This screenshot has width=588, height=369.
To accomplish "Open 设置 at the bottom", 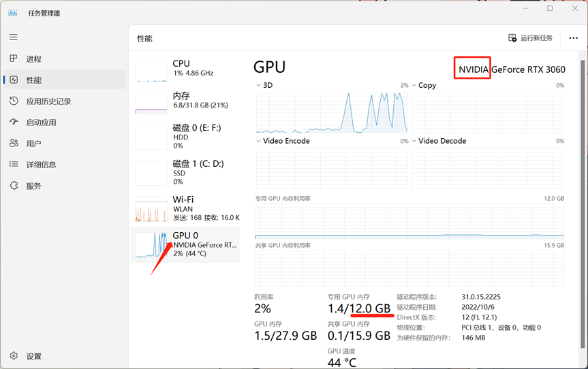I will [x=65, y=356].
